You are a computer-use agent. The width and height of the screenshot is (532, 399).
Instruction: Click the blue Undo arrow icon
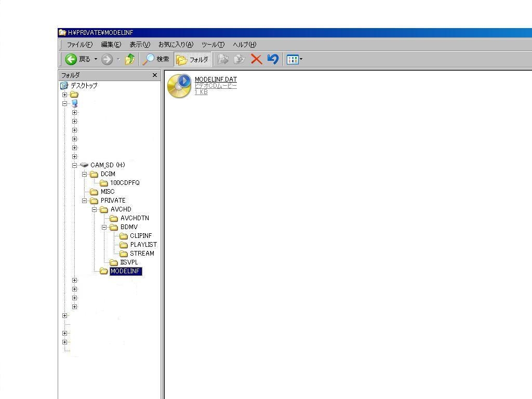[273, 59]
